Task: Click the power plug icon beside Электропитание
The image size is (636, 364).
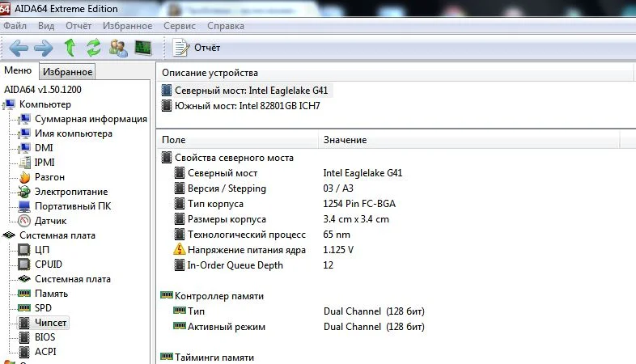Action: pyautogui.click(x=24, y=192)
